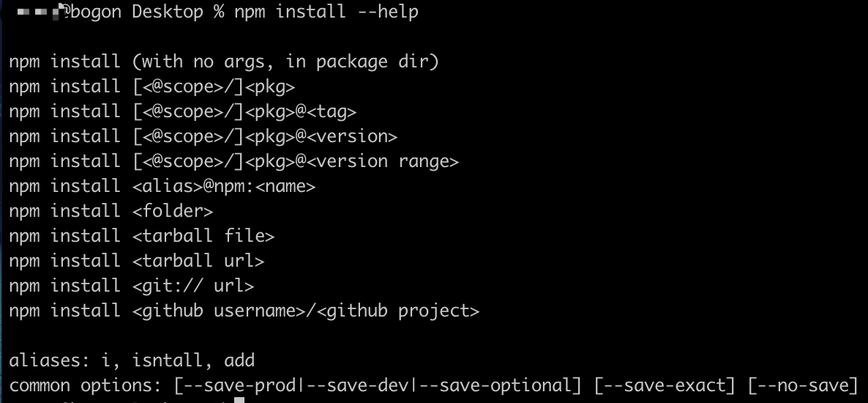Viewport: 868px width, 403px height.
Task: Click the "<tarball url>" argument
Action: [x=198, y=261]
